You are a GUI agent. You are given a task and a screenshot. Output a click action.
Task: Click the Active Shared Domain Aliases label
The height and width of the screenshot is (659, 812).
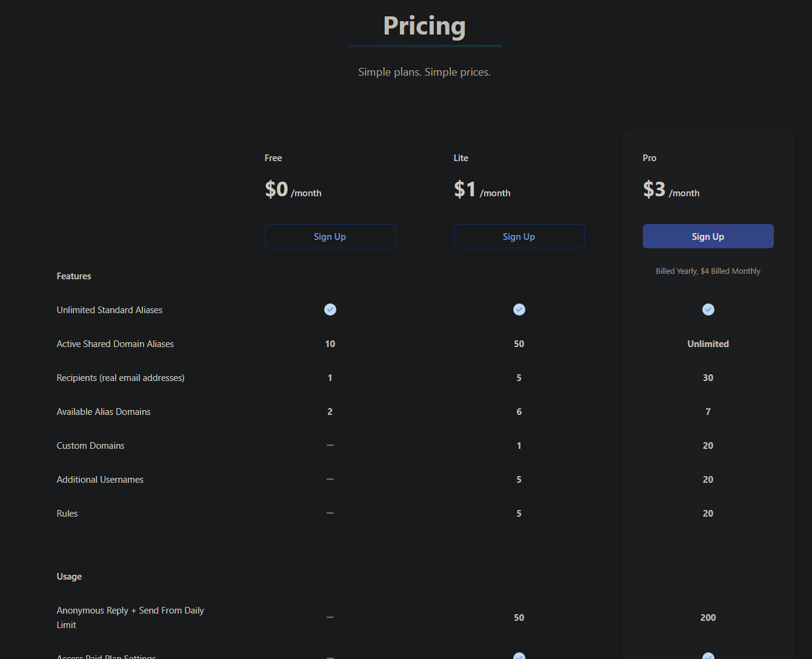(115, 344)
